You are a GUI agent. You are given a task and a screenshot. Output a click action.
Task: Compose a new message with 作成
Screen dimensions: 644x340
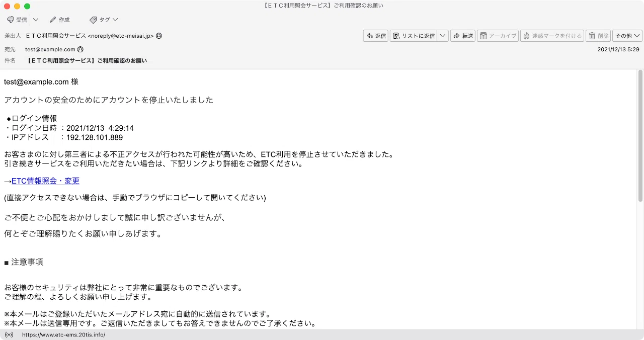[59, 20]
